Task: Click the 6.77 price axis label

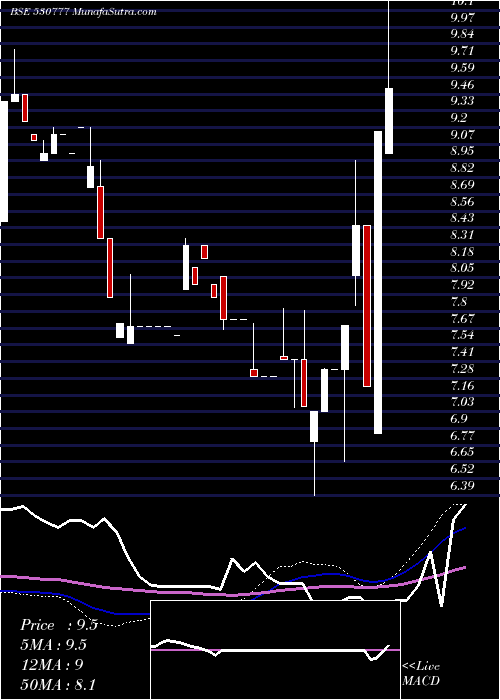Action: pos(462,435)
